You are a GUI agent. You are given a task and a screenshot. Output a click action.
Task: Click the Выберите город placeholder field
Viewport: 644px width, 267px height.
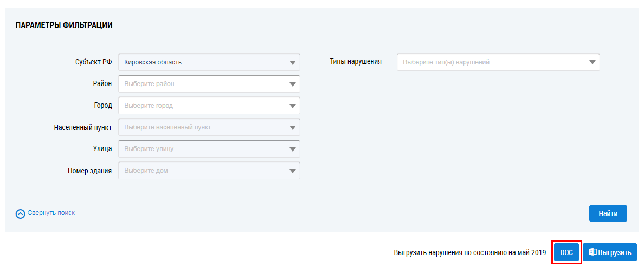149,106
